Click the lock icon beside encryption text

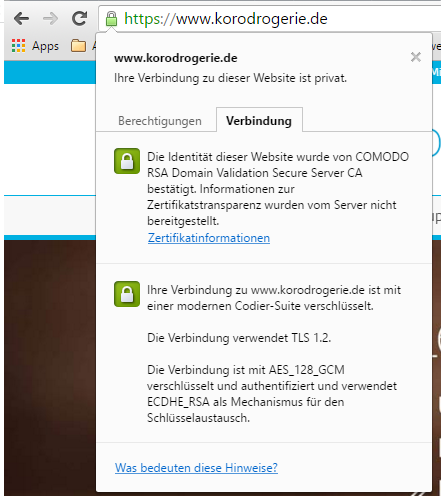(x=127, y=294)
